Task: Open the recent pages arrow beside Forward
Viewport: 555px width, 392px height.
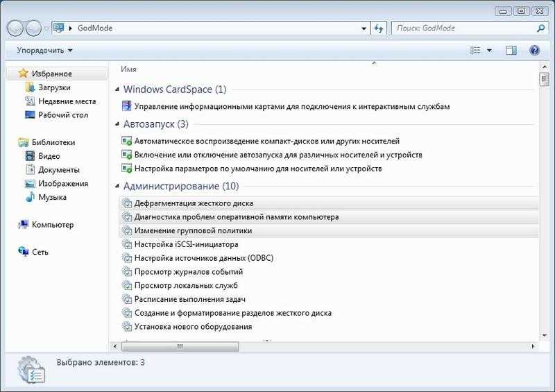Action: click(46, 28)
